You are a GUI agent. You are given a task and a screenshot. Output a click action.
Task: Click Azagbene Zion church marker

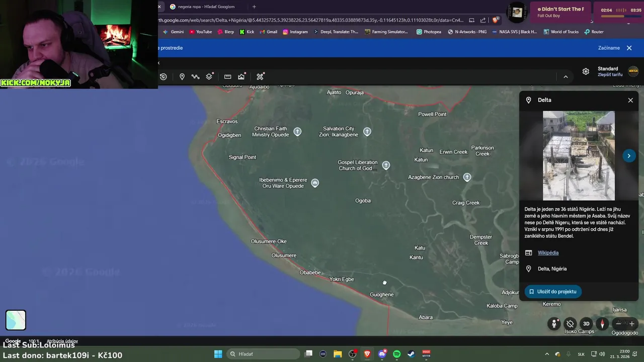[x=467, y=177]
